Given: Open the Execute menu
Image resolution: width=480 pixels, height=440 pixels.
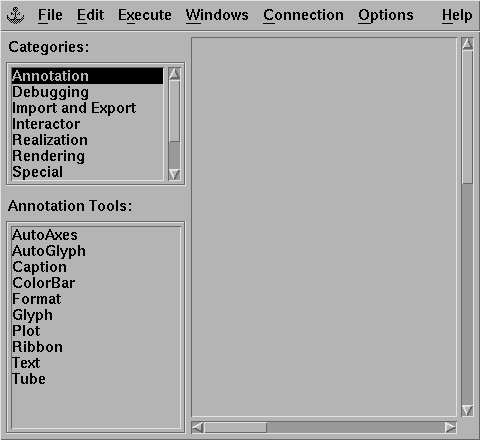Looking at the screenshot, I should point(145,15).
